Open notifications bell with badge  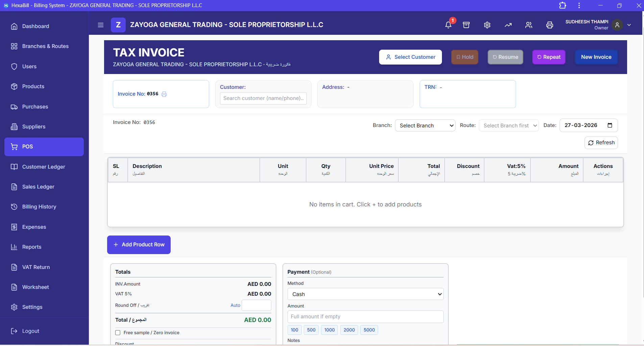pyautogui.click(x=448, y=25)
